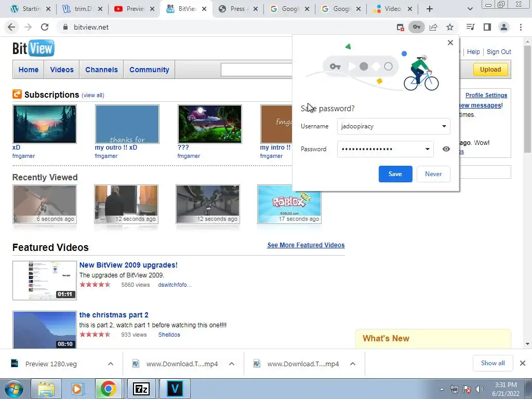The image size is (532, 399).
Task: Click the dswitchfofo... uploader link
Action: click(175, 285)
